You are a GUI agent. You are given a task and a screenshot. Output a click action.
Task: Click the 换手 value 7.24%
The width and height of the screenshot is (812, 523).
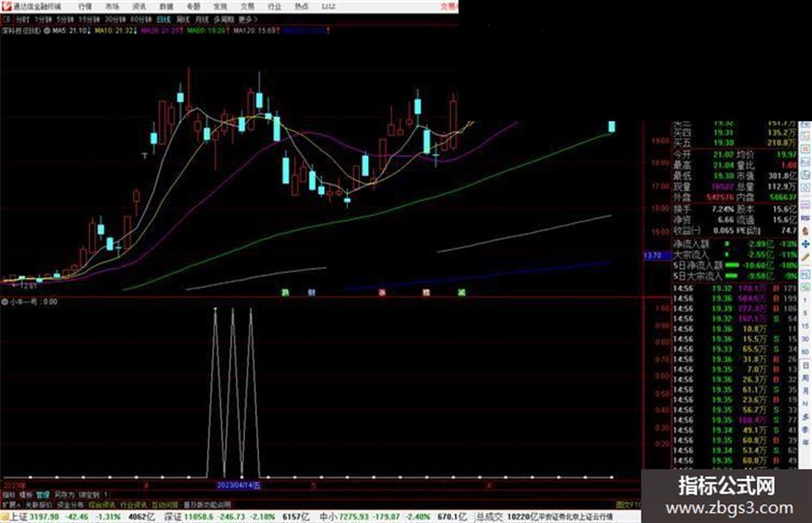(723, 210)
